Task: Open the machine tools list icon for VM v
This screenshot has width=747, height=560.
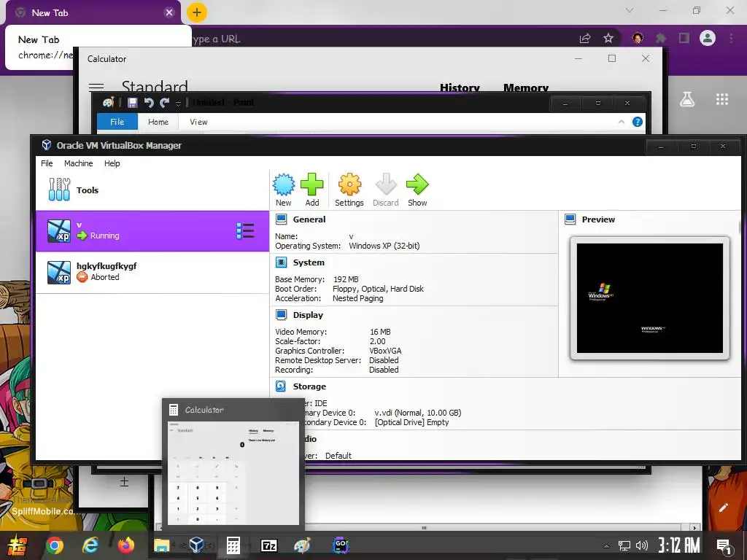Action: 245,231
